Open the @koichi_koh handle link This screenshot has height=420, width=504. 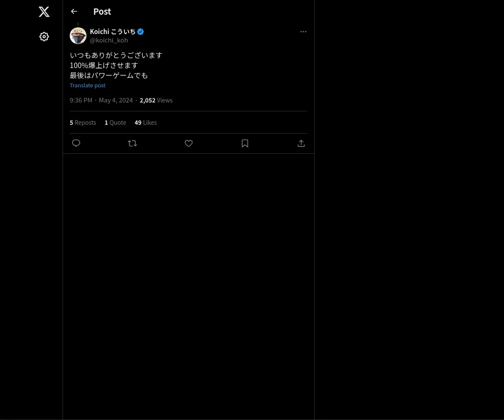click(x=109, y=40)
